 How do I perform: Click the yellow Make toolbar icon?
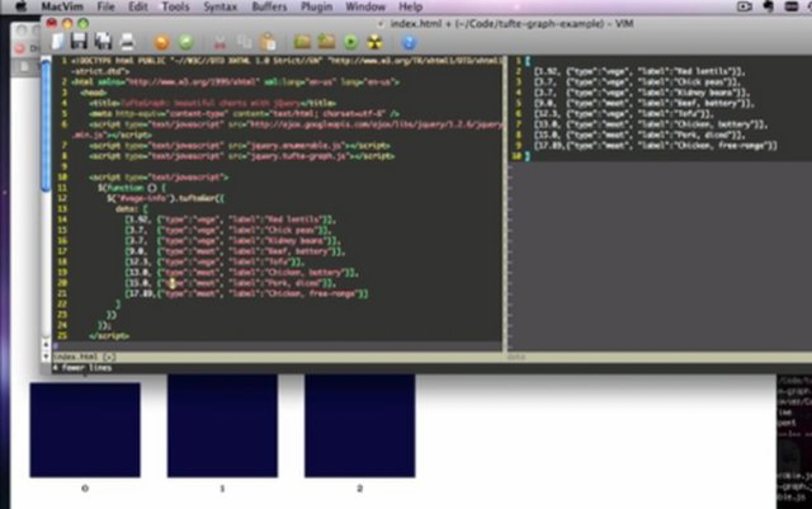click(x=375, y=42)
